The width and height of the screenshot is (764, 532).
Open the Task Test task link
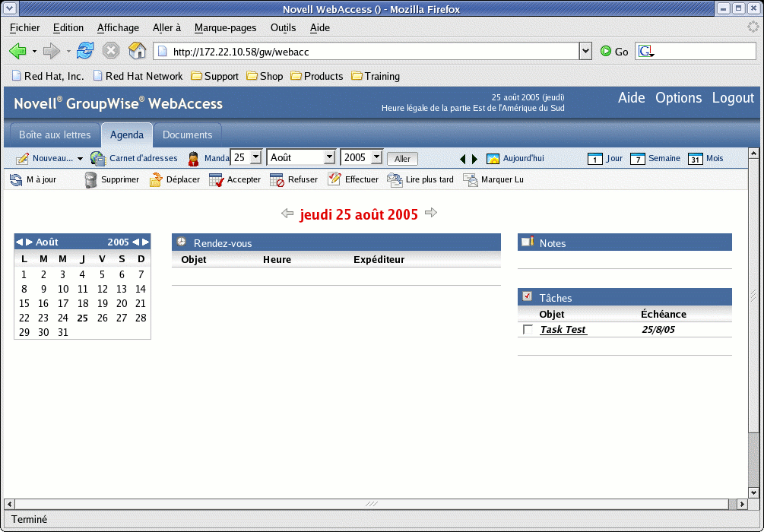(563, 330)
